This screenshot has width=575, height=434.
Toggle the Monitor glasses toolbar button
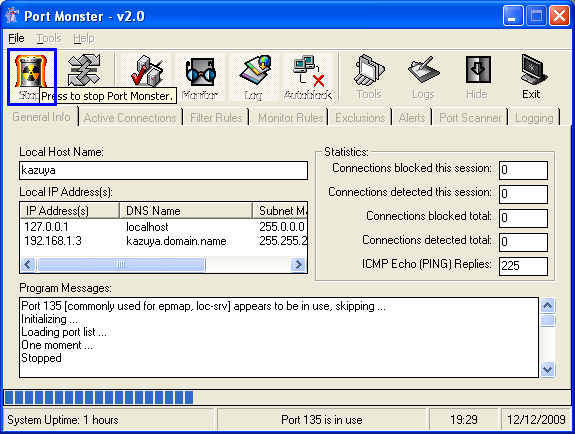[200, 77]
